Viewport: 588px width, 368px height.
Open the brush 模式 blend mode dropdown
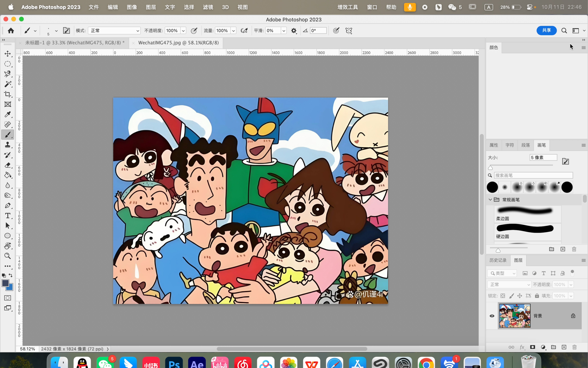[114, 31]
